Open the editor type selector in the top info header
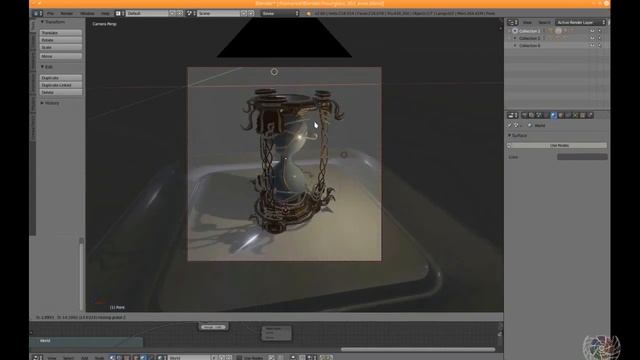The width and height of the screenshot is (640, 360). pyautogui.click(x=37, y=13)
